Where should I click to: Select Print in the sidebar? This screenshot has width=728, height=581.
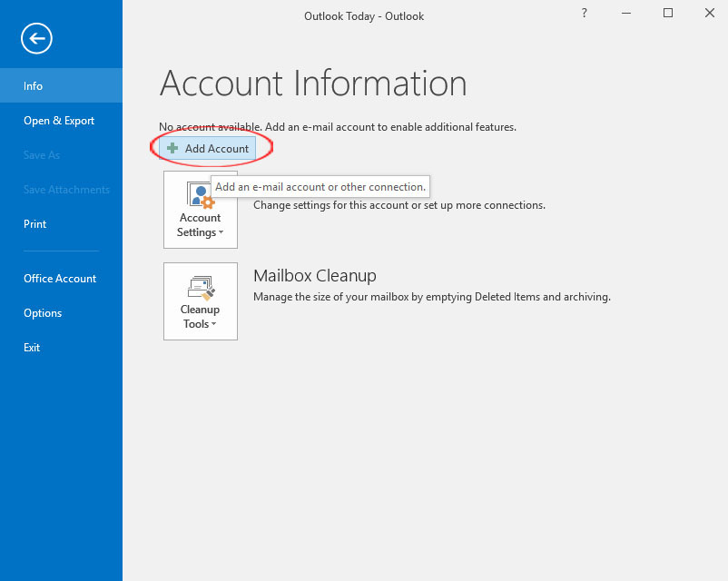62,224
